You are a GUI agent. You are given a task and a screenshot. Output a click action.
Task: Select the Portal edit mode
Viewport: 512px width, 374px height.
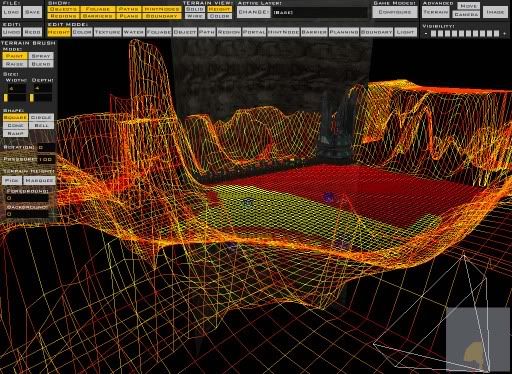pos(254,32)
